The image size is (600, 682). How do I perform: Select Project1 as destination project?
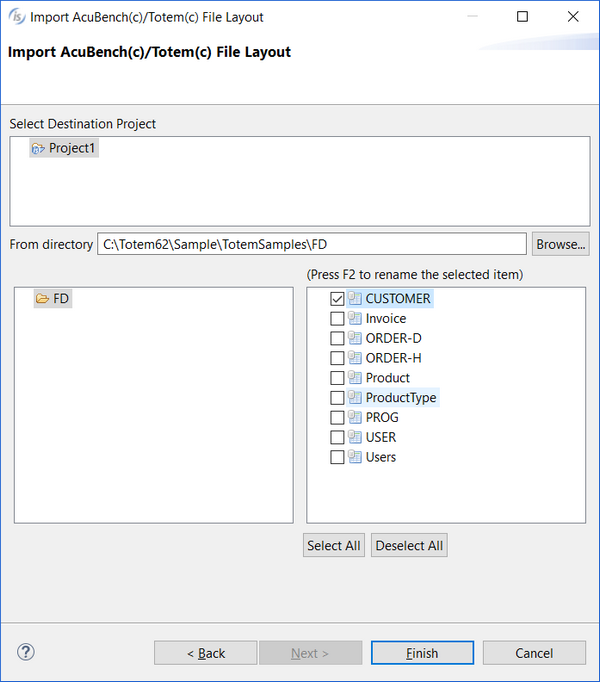[x=72, y=148]
